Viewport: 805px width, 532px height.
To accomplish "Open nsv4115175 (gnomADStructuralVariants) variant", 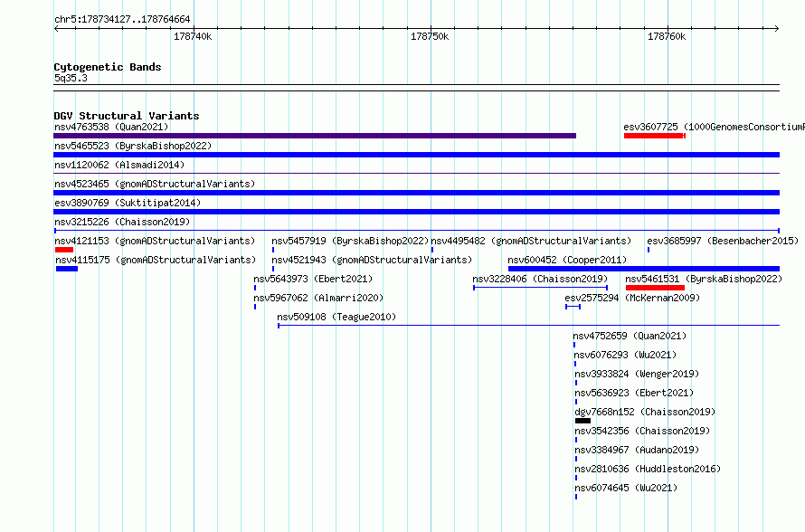I will click(x=156, y=260).
